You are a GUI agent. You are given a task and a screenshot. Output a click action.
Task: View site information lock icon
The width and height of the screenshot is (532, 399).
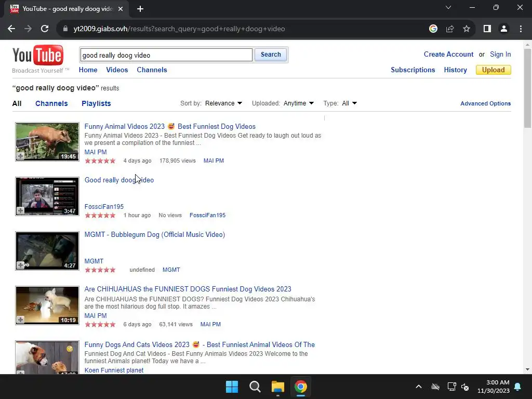65,29
